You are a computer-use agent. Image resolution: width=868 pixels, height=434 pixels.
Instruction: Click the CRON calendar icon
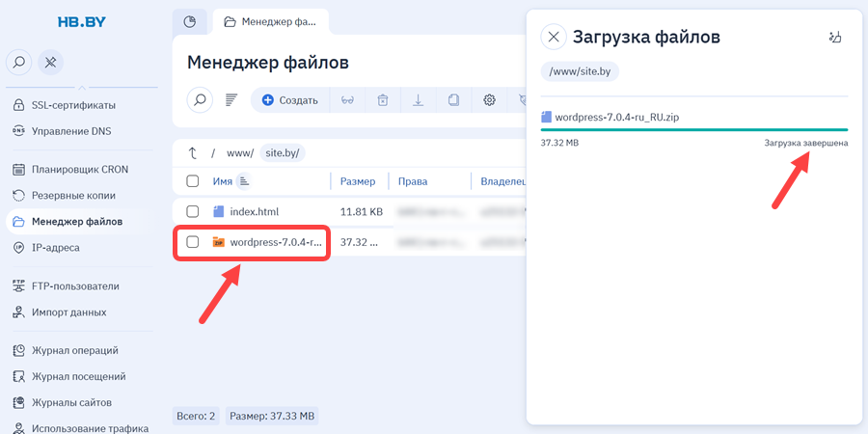tap(19, 170)
